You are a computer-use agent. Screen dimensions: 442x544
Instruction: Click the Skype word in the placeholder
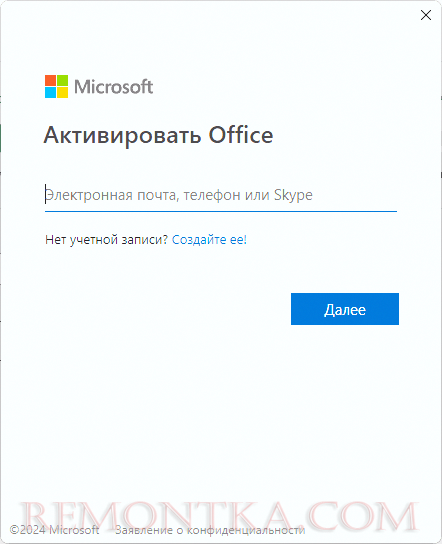click(294, 195)
